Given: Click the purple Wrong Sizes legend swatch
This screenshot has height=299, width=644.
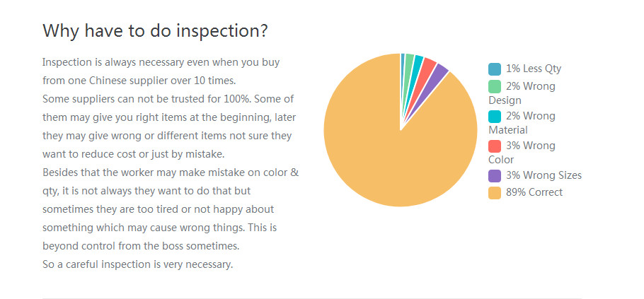Looking at the screenshot, I should (495, 175).
